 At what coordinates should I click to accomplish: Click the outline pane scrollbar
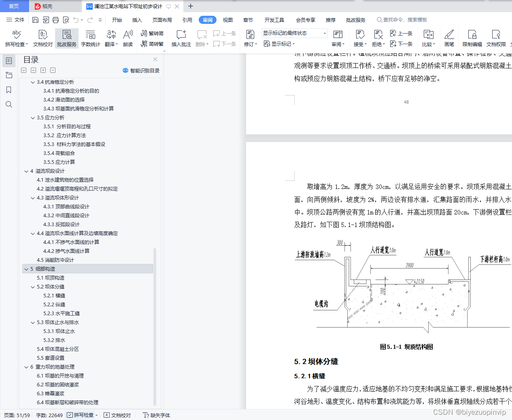pyautogui.click(x=155, y=327)
